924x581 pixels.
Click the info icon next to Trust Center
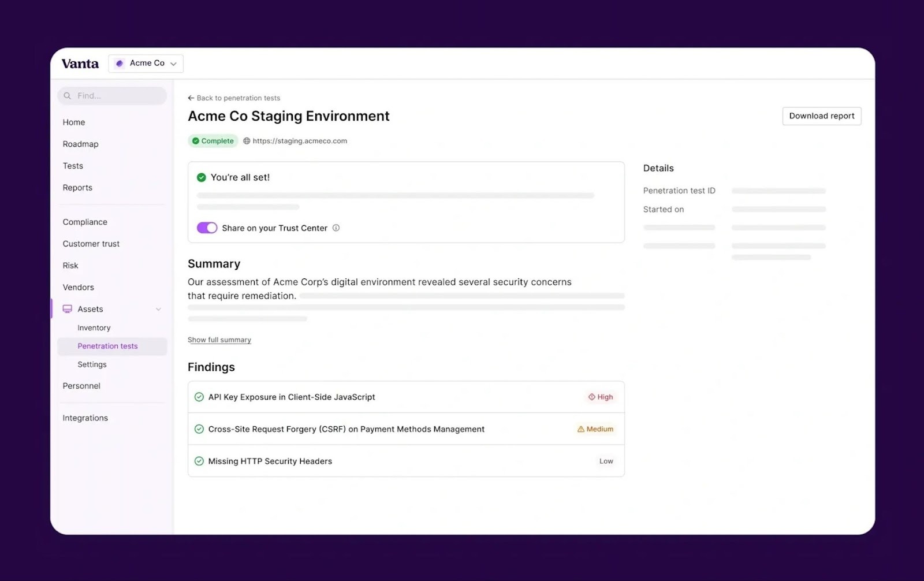pyautogui.click(x=336, y=228)
